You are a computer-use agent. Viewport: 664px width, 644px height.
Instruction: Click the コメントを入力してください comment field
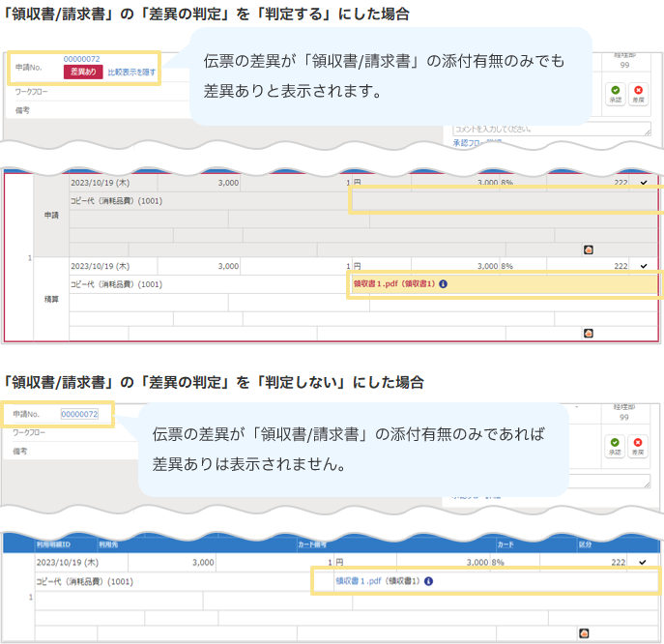(551, 128)
